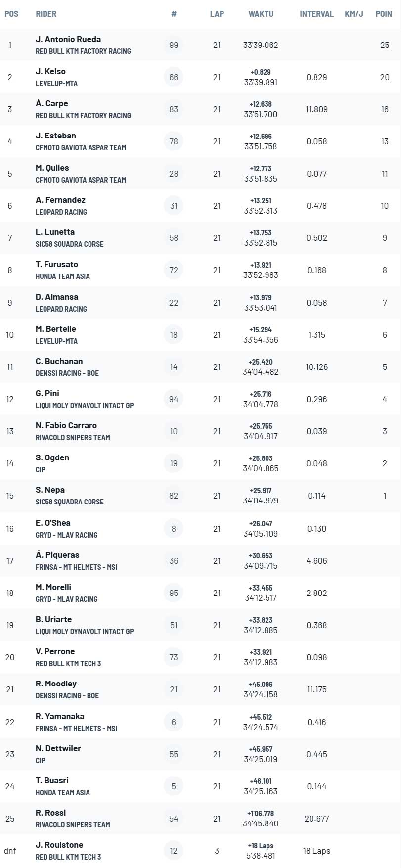Click the WAKTU column header
Viewport: 401px width, 868px height.
pos(261,14)
